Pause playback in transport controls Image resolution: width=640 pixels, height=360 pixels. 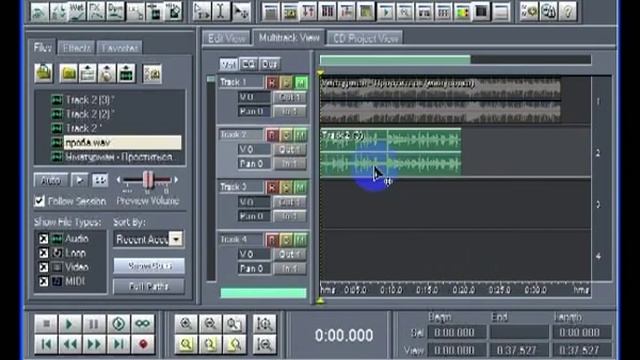coord(94,324)
